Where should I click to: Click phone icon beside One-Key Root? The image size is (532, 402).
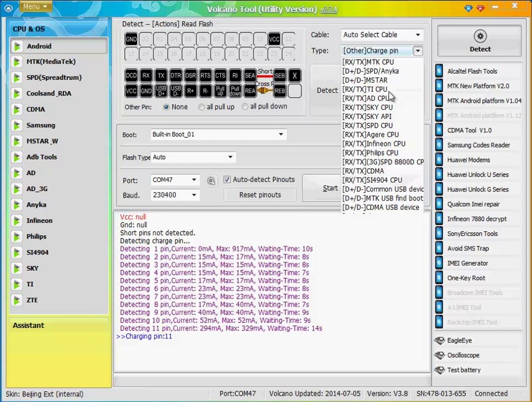[439, 278]
